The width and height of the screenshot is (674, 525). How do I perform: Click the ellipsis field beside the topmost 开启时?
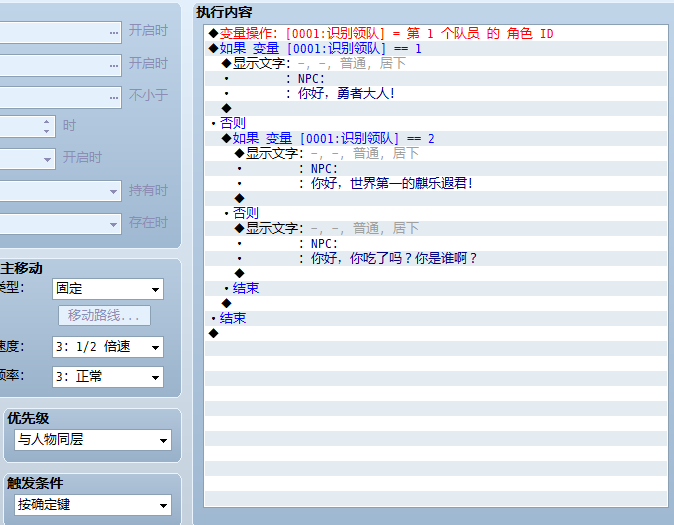point(60,32)
